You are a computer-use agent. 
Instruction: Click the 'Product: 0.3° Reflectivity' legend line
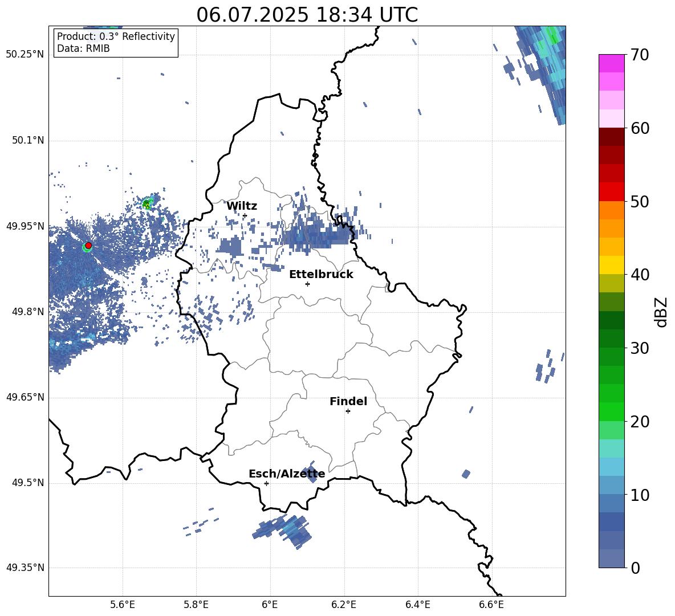click(116, 36)
